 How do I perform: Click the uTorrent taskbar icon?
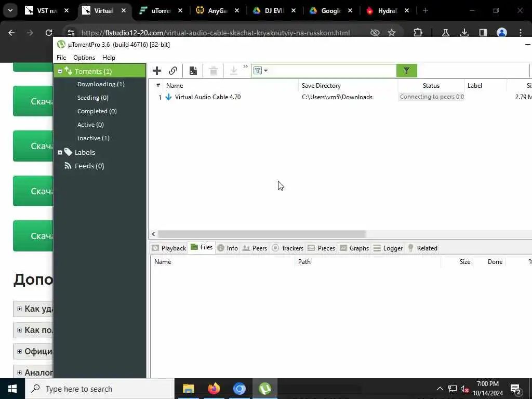264,389
